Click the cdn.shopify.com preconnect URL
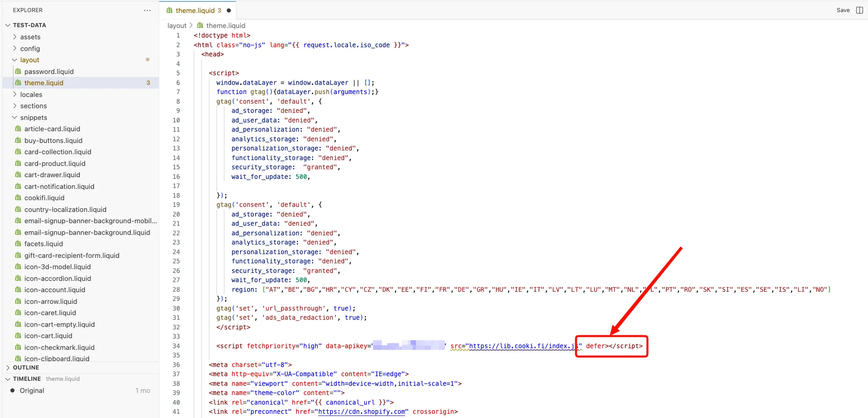This screenshot has width=868, height=418. [362, 412]
